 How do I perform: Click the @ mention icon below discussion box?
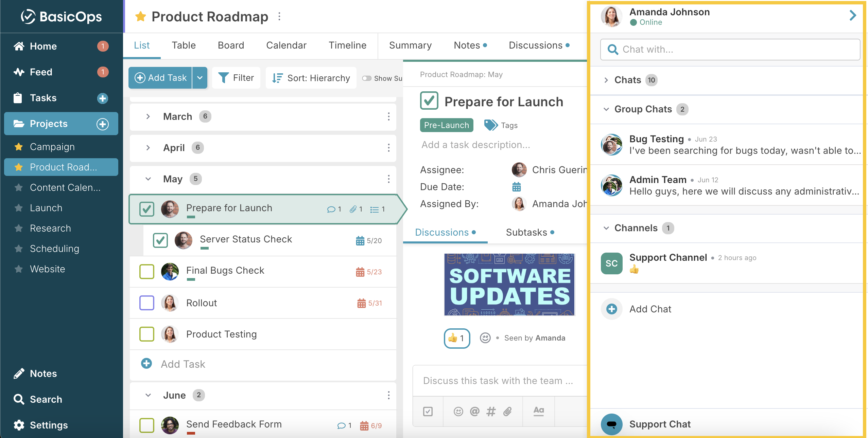pyautogui.click(x=474, y=412)
